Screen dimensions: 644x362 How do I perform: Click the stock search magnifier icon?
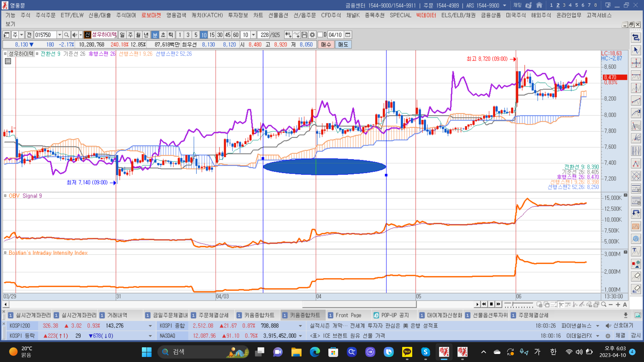point(66,35)
